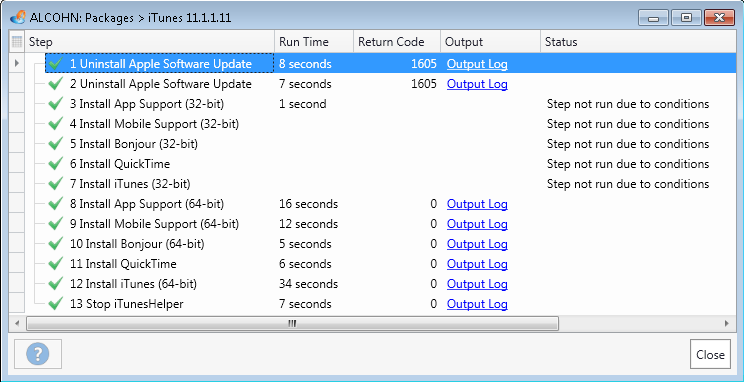Click the Close button
The width and height of the screenshot is (744, 382).
(710, 354)
